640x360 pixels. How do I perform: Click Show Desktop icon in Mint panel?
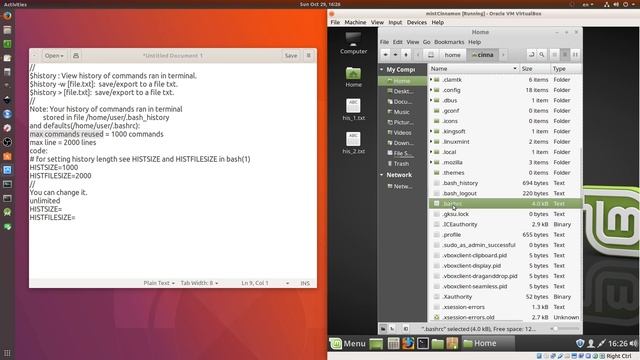click(x=376, y=344)
